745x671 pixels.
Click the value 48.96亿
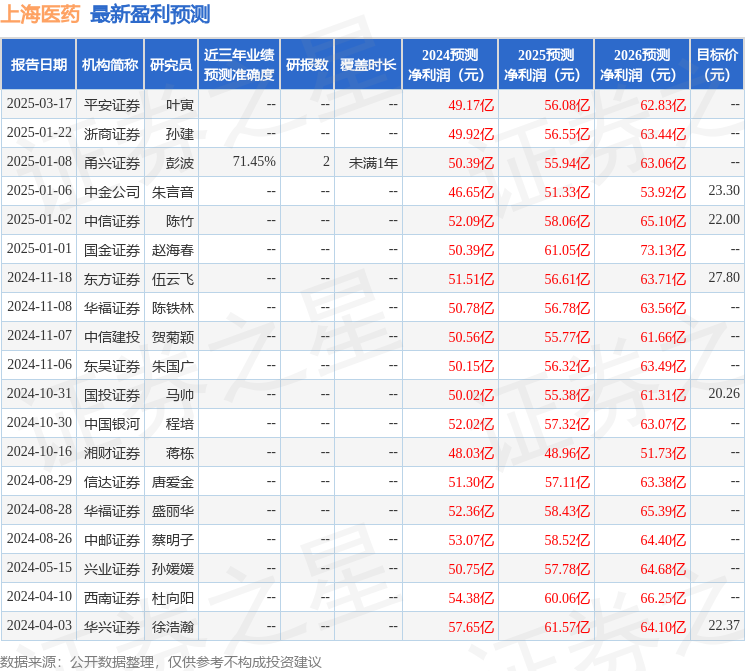(567, 453)
